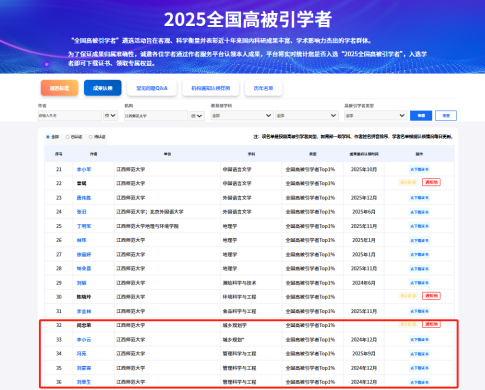Download certificate for row 31

(x=419, y=311)
